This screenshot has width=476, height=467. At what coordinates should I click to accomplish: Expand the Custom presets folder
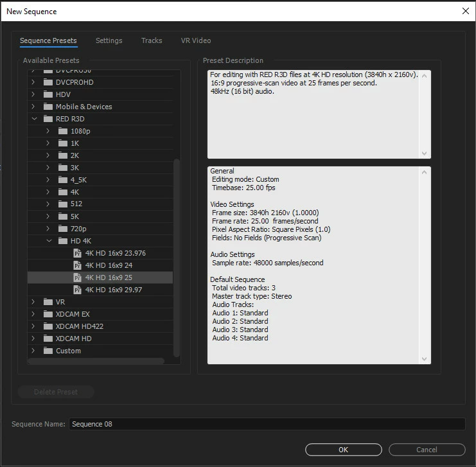pos(33,350)
